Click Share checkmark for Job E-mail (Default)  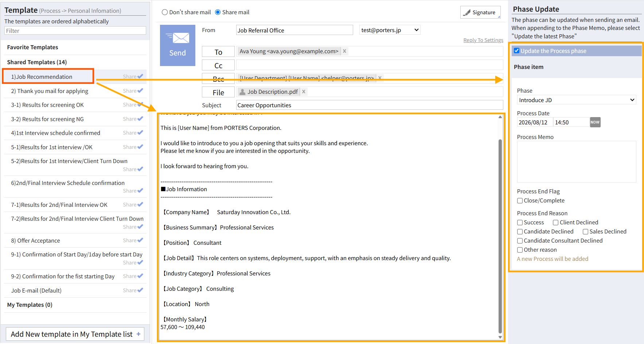(x=140, y=290)
